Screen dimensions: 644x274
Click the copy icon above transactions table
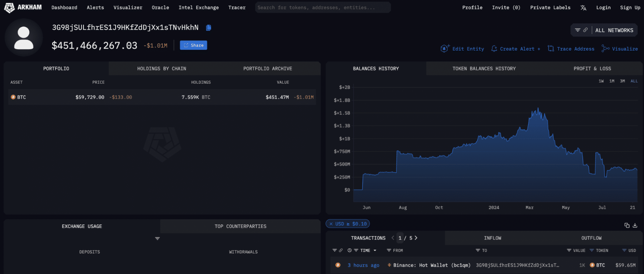(x=627, y=225)
